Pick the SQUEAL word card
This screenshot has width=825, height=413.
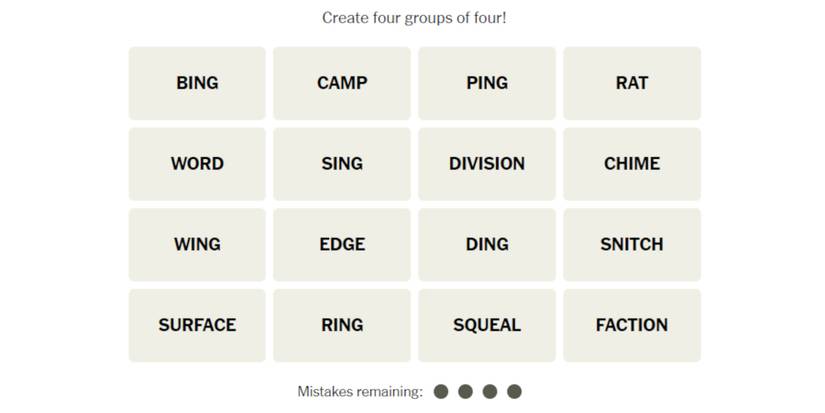click(x=487, y=325)
